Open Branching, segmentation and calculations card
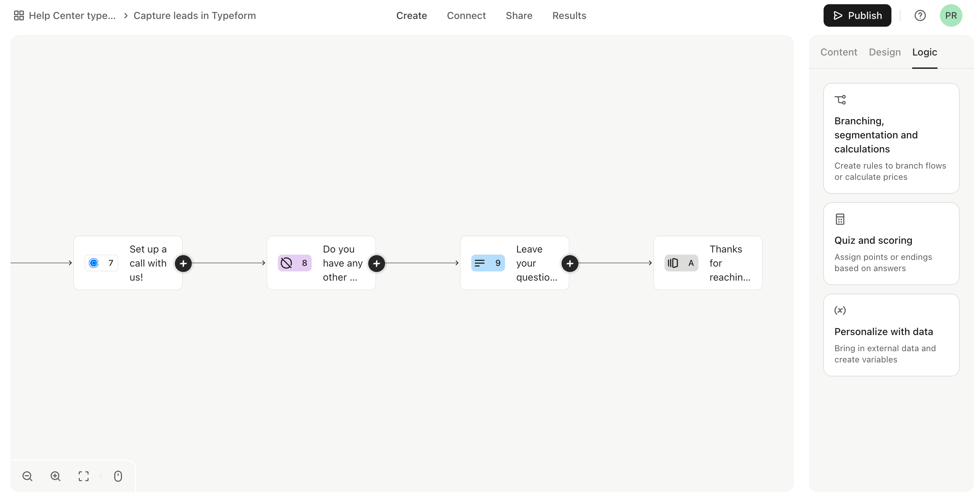The height and width of the screenshot is (498, 980). pos(891,138)
